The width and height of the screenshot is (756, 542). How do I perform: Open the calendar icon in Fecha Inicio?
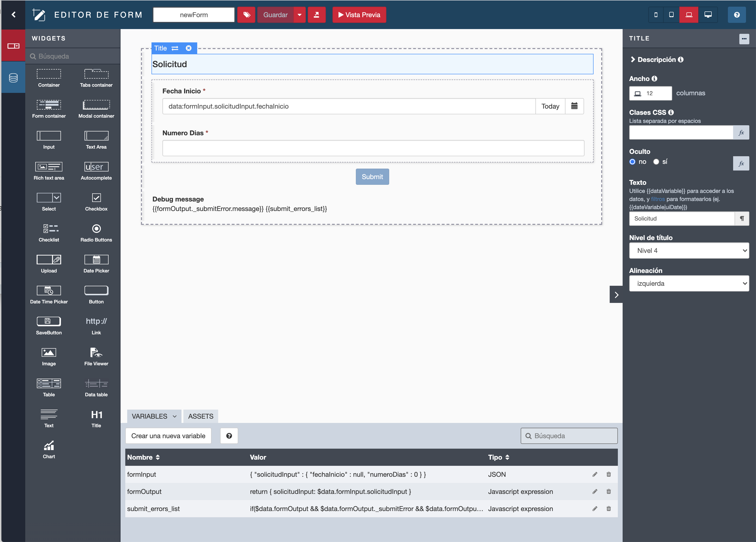pos(574,106)
